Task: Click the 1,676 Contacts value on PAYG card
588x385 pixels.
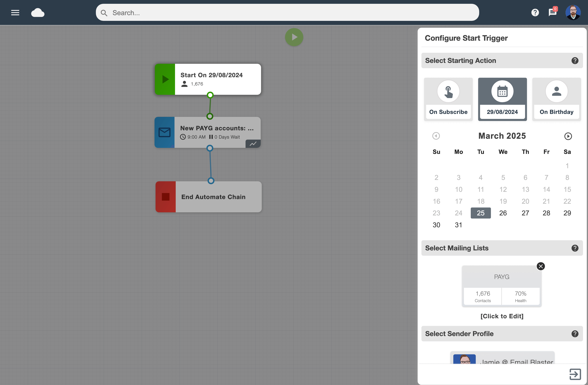Action: pyautogui.click(x=483, y=294)
